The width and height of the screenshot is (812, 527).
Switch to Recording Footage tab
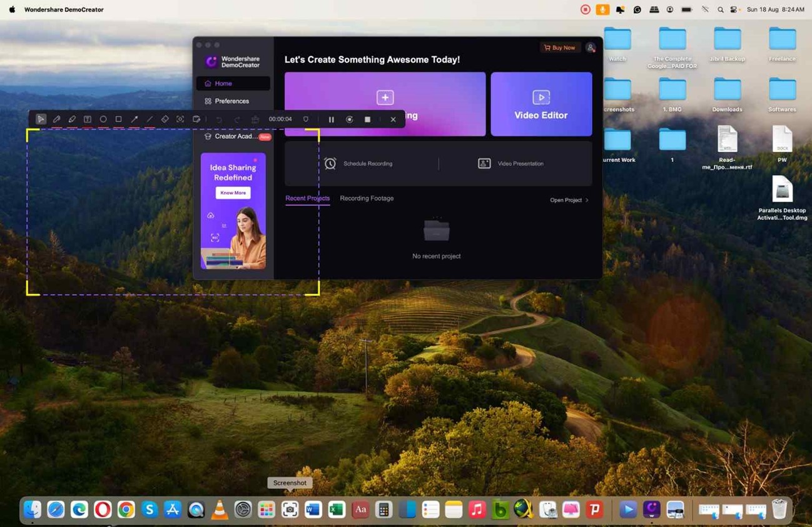(367, 198)
